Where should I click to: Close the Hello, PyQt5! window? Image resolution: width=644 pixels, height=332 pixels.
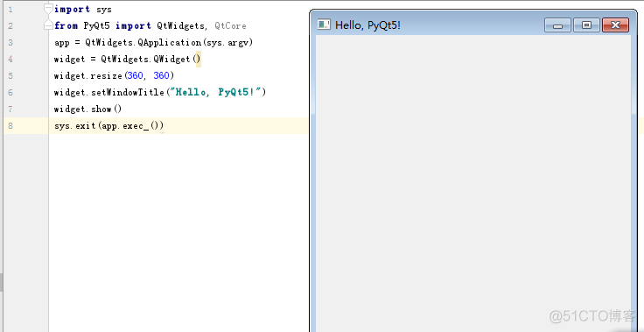click(615, 25)
